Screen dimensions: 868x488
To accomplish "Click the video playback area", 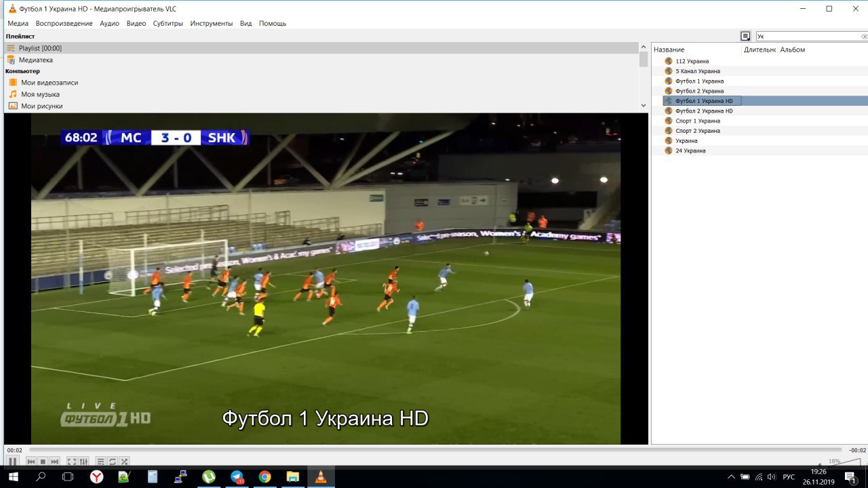I will pos(325,279).
